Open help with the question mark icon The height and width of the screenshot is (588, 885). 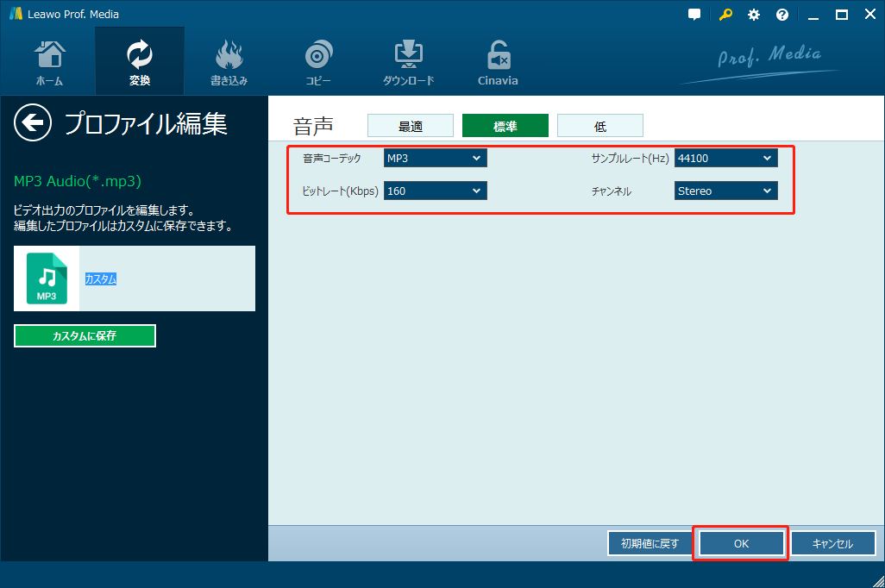(x=782, y=15)
